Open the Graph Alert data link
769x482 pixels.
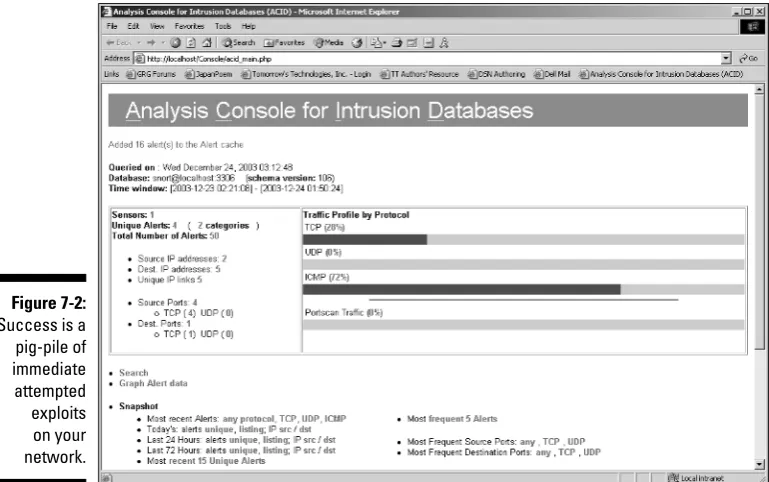(153, 383)
